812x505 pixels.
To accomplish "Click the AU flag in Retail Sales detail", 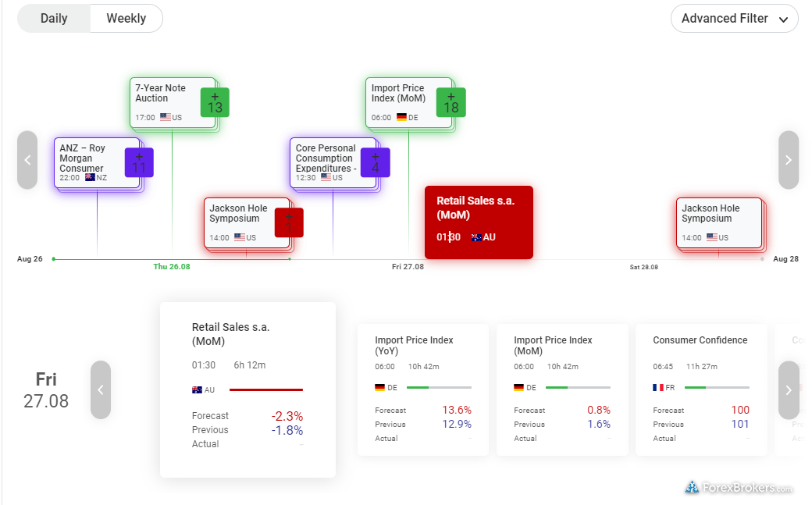I will pyautogui.click(x=197, y=390).
